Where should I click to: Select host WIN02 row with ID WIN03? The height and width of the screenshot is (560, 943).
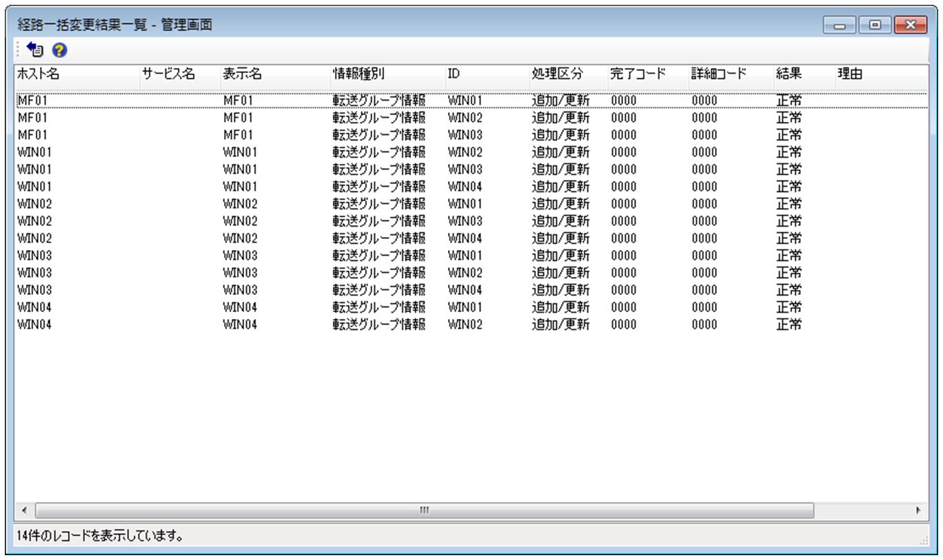[472, 221]
